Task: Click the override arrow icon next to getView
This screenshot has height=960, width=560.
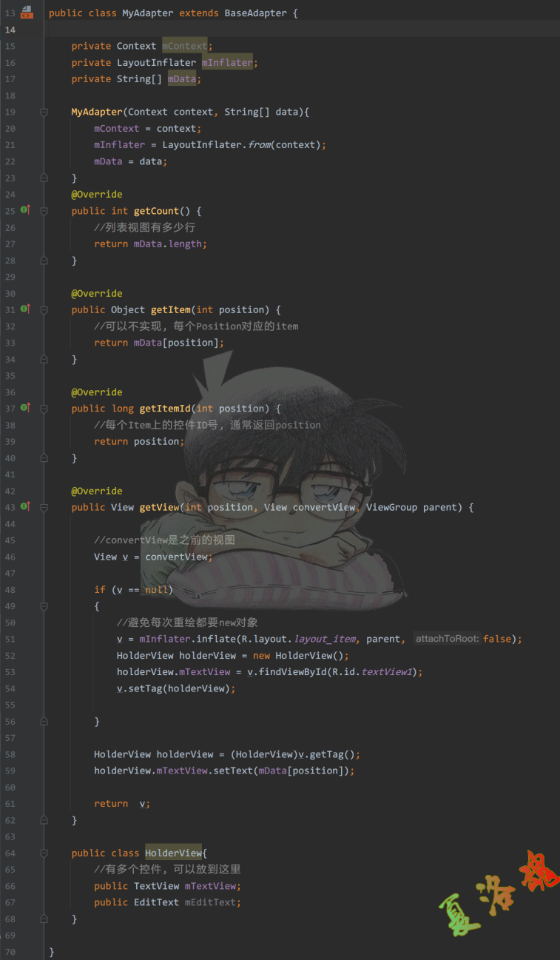Action: [x=25, y=506]
